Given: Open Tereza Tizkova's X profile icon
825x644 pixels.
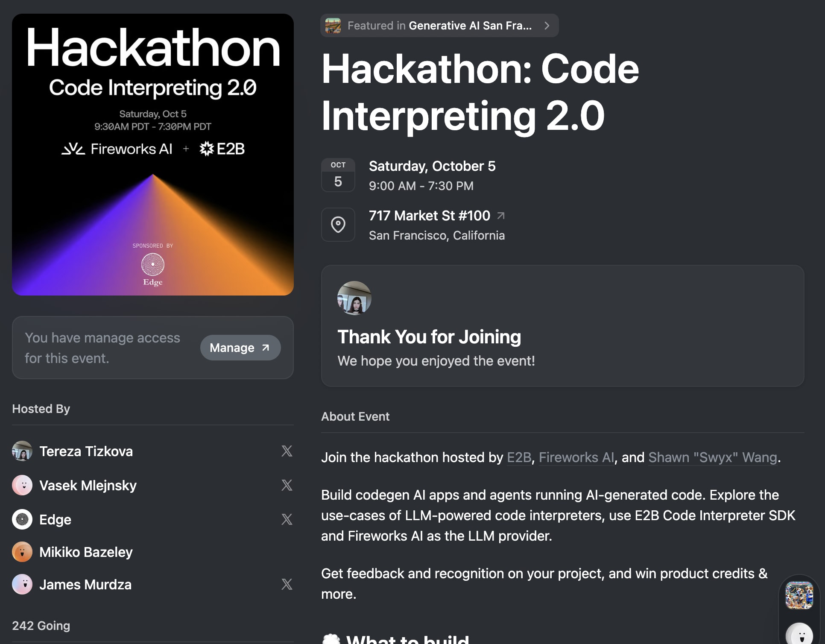Looking at the screenshot, I should [287, 451].
